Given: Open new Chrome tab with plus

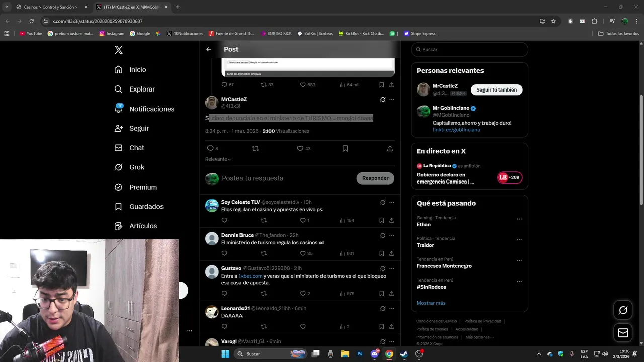Looking at the screenshot, I should [178, 7].
